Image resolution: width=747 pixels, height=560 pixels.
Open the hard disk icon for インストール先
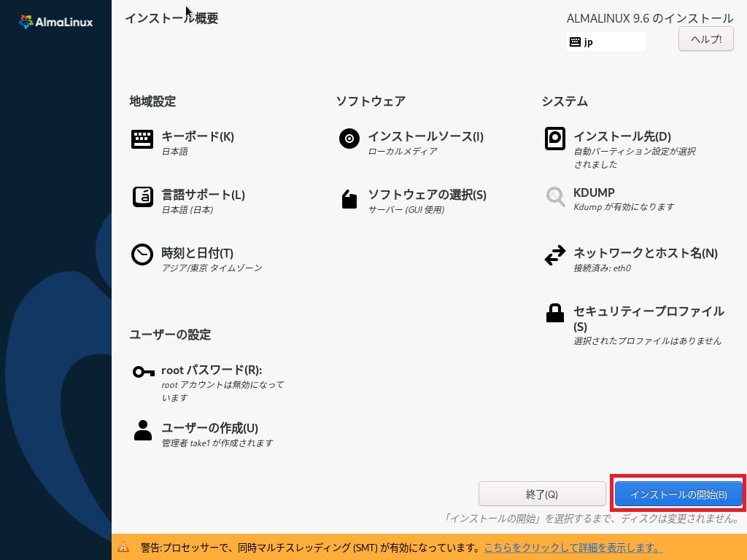tap(555, 139)
